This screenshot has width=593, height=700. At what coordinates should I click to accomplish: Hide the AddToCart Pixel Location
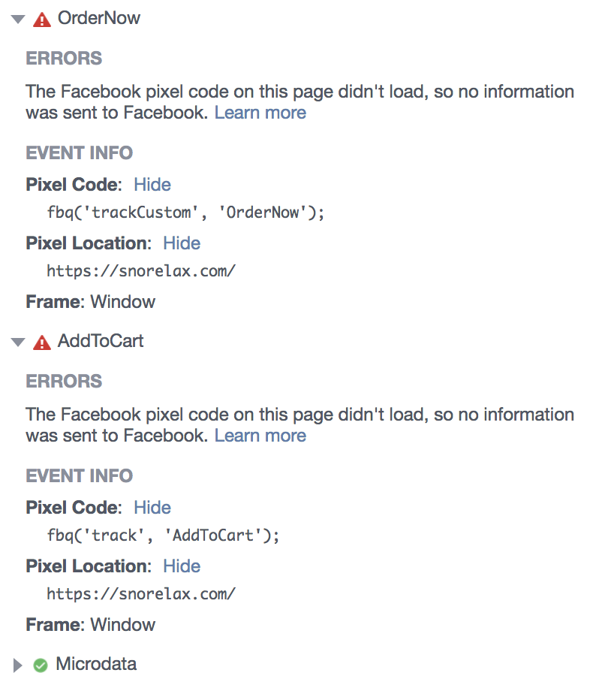[182, 566]
